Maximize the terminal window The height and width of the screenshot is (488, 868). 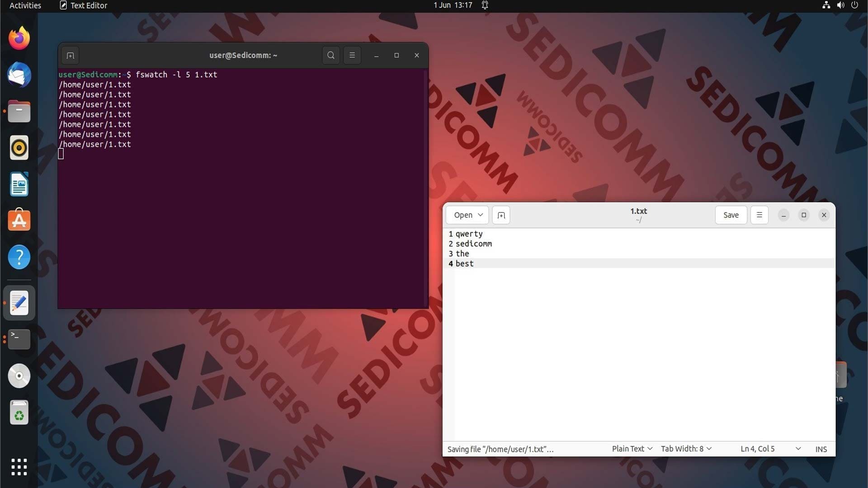pos(396,55)
